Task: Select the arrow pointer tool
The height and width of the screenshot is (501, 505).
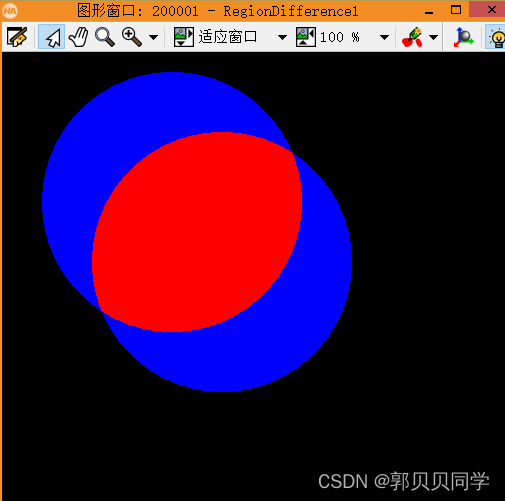Action: [x=52, y=37]
